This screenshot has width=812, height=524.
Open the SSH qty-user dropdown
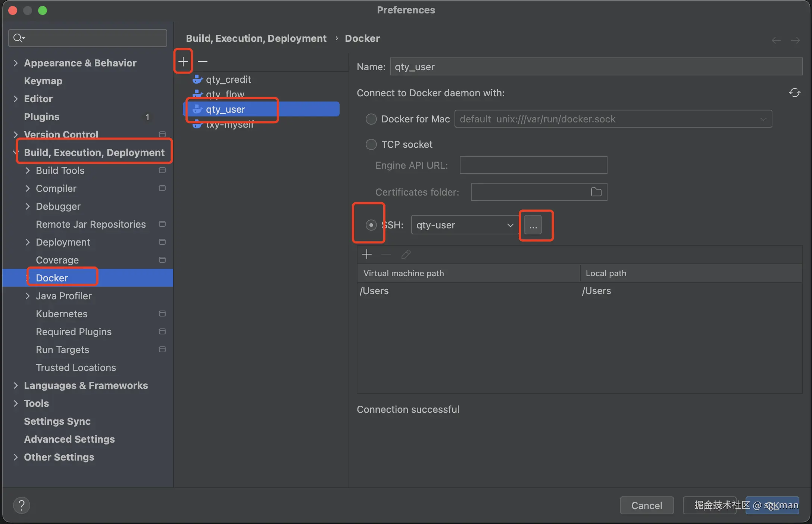coord(464,225)
